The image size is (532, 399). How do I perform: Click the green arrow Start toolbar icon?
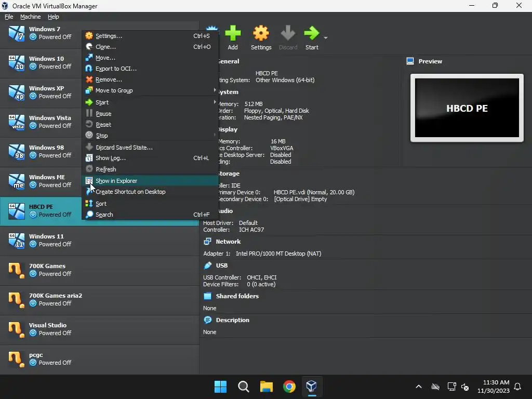[x=312, y=33]
